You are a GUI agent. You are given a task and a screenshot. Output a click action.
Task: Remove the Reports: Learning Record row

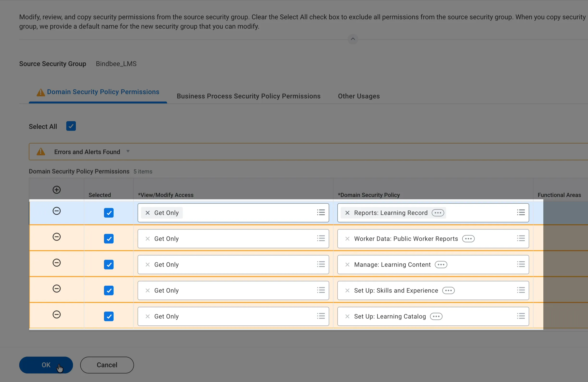[57, 211]
